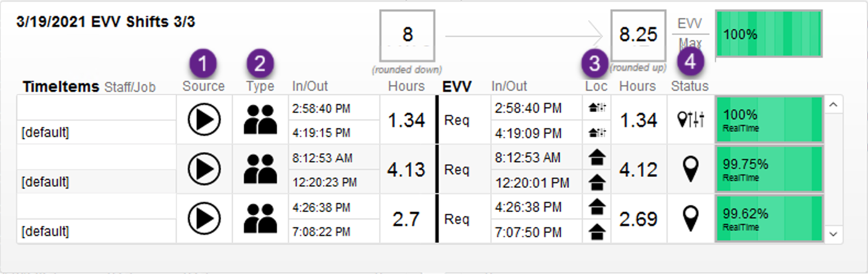Click the house location icon beside 8:12:53 AM EVV time
This screenshot has width=868, height=274.
[x=597, y=158]
